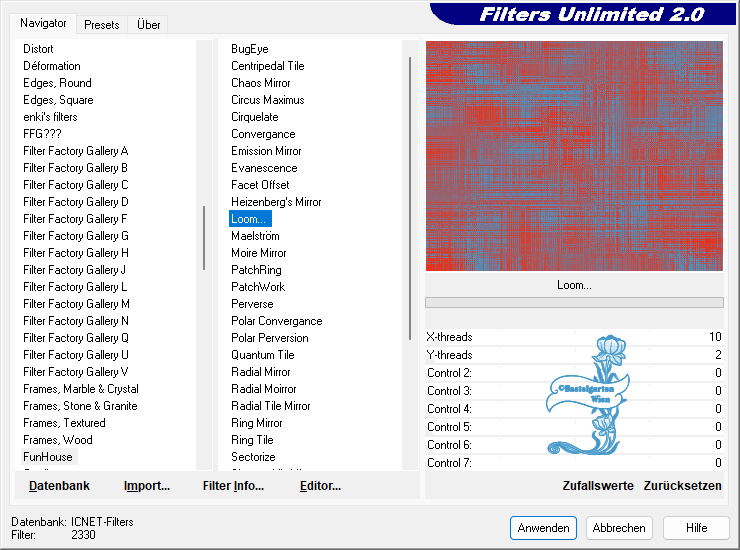Viewport: 740px width, 550px height.
Task: Adjust the Y-threads parameter row
Action: (x=573, y=355)
